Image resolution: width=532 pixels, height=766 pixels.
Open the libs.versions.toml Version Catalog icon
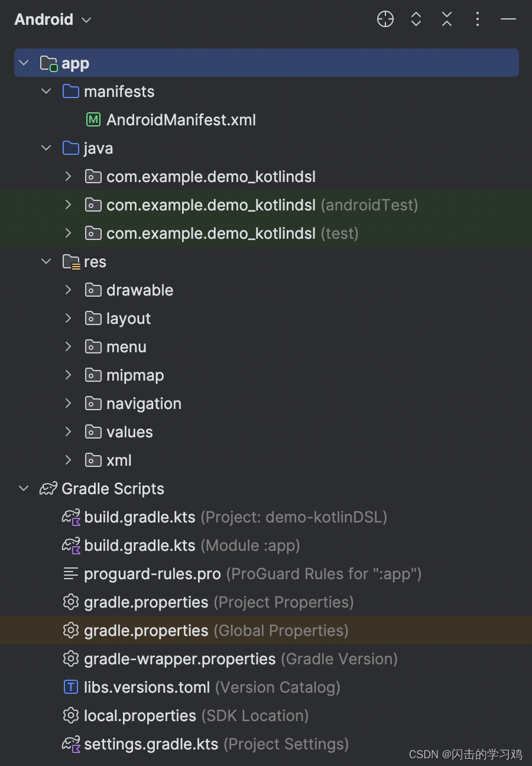tap(71, 687)
